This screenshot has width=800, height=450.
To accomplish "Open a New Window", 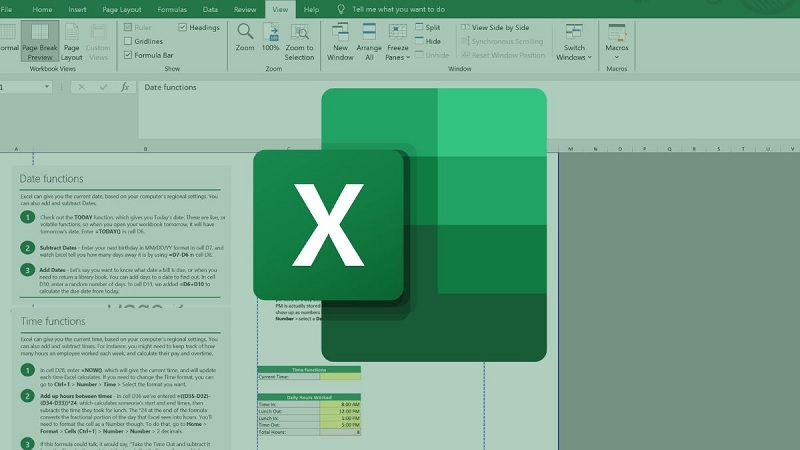I will 340,41.
